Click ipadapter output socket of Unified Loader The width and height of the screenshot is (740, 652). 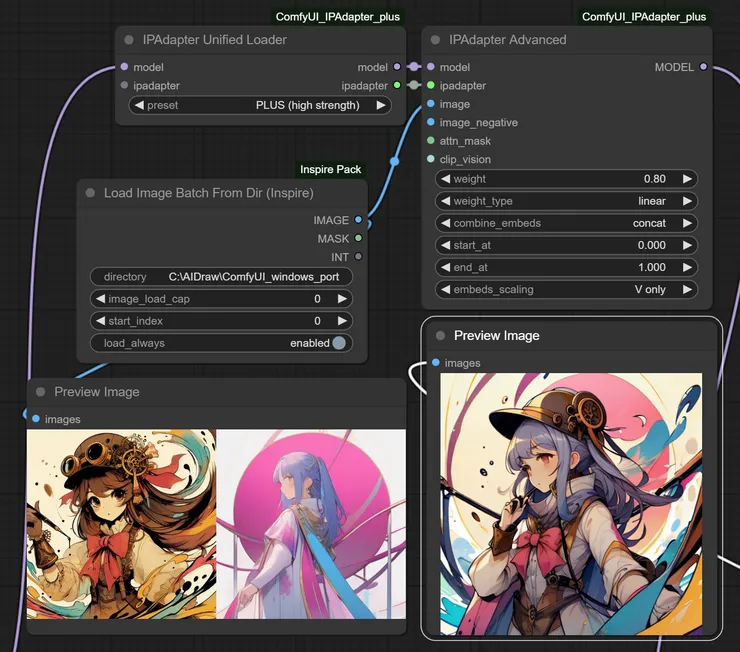coord(397,85)
